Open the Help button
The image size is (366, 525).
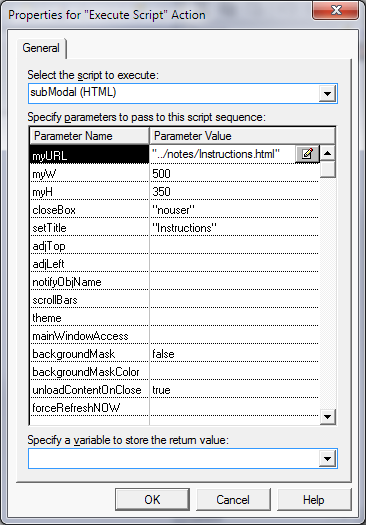(314, 500)
